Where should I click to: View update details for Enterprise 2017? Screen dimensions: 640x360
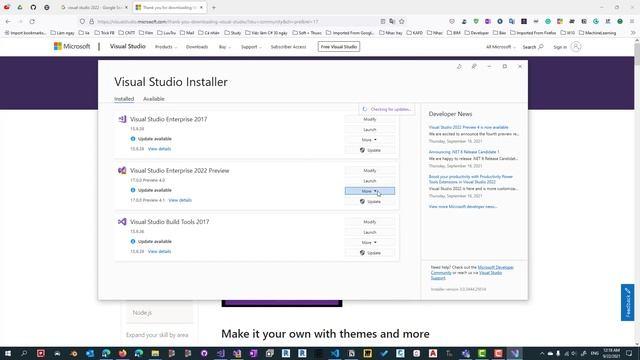coord(159,149)
